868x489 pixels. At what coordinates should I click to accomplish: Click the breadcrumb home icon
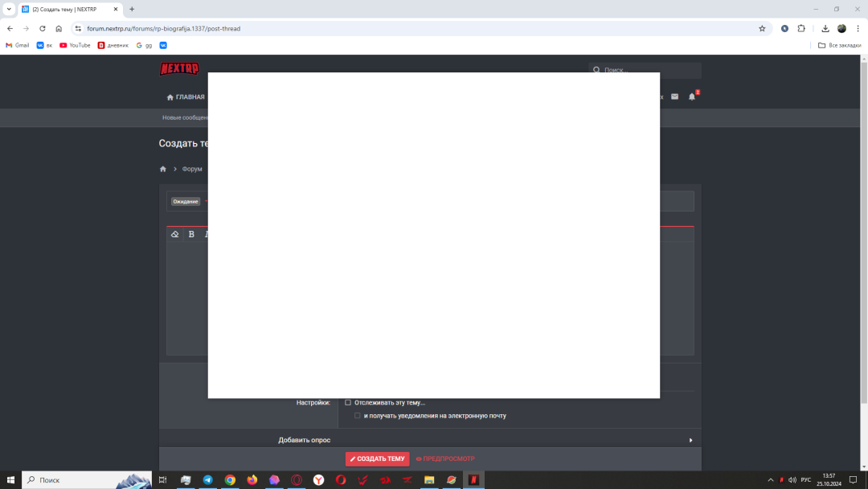click(163, 169)
